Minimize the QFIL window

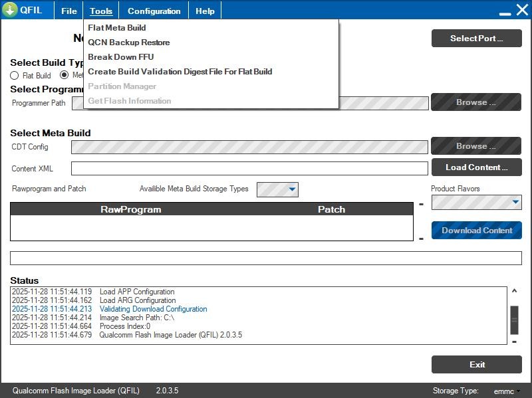point(505,13)
